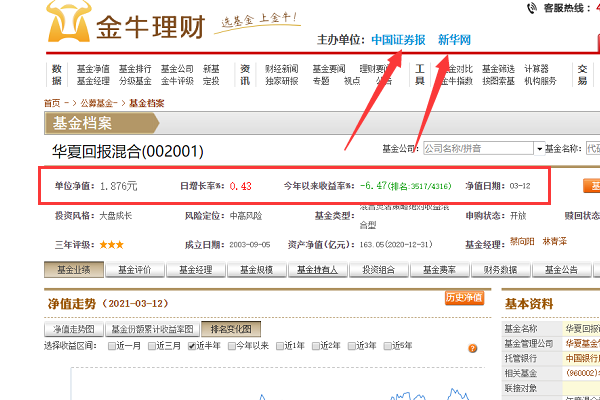The image size is (600, 400).
Task: Click the orange help question mark icon
Action: click(473, 348)
